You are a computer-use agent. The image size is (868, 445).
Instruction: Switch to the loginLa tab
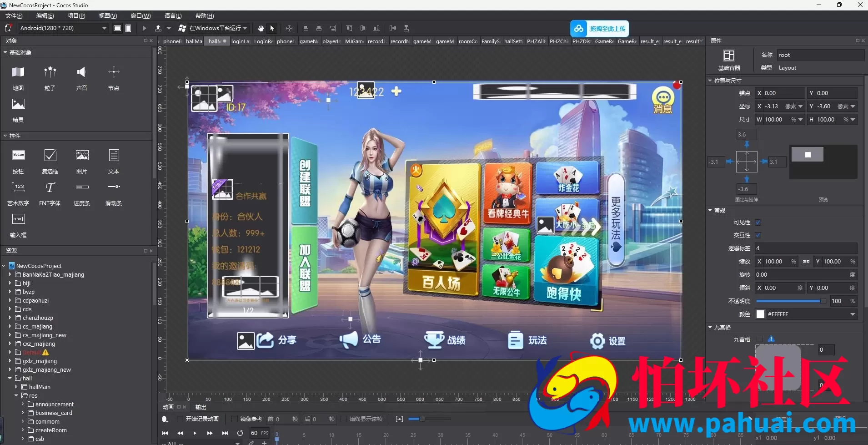tap(240, 41)
